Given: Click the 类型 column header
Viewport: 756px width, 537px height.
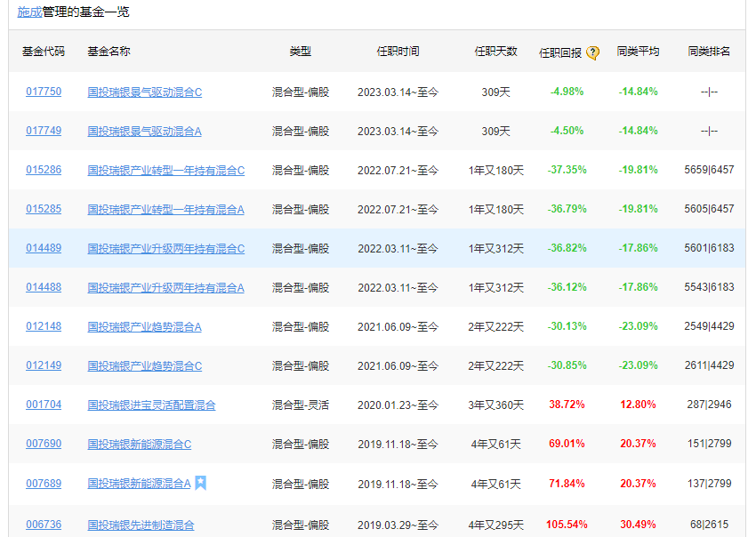Looking at the screenshot, I should [301, 51].
